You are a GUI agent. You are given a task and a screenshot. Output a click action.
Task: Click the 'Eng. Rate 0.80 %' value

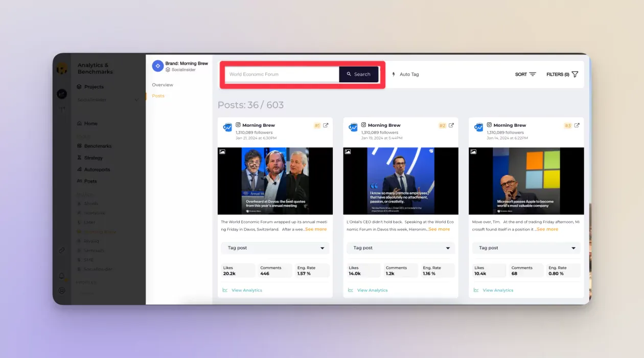pyautogui.click(x=563, y=271)
